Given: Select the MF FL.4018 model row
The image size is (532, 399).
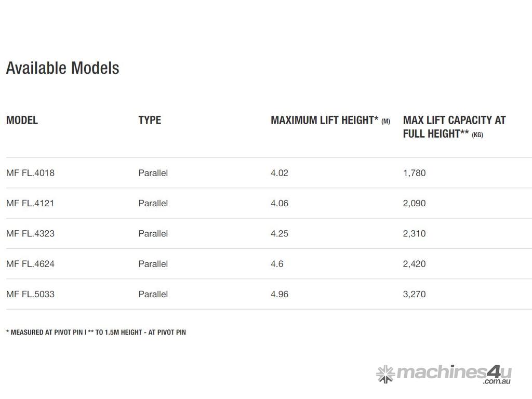Looking at the screenshot, I should (30, 173).
